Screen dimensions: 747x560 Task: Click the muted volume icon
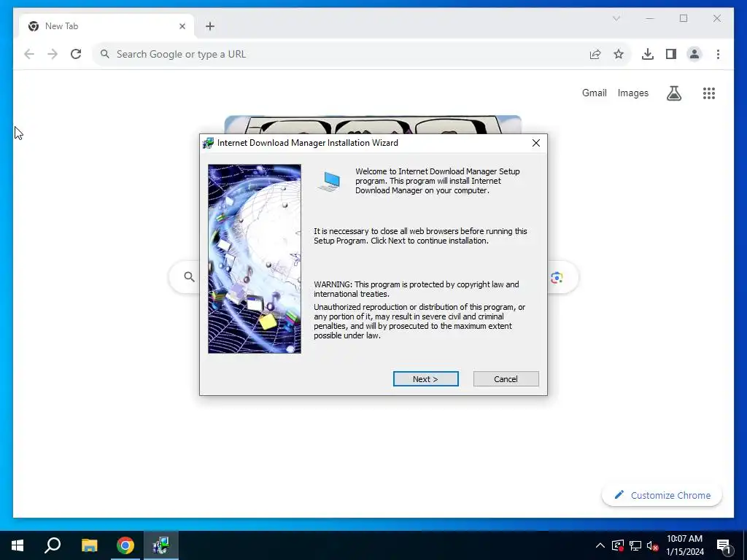[x=652, y=545]
